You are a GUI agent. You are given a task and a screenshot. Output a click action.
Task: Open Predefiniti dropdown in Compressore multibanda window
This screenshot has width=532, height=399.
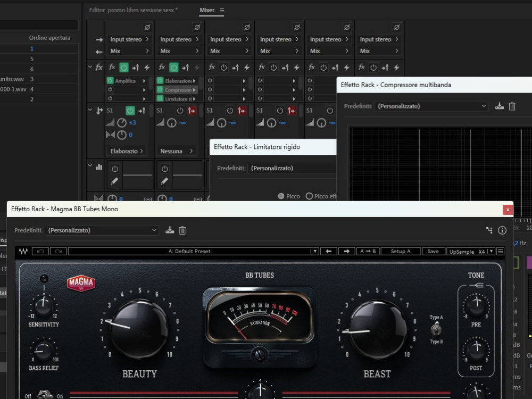click(431, 106)
